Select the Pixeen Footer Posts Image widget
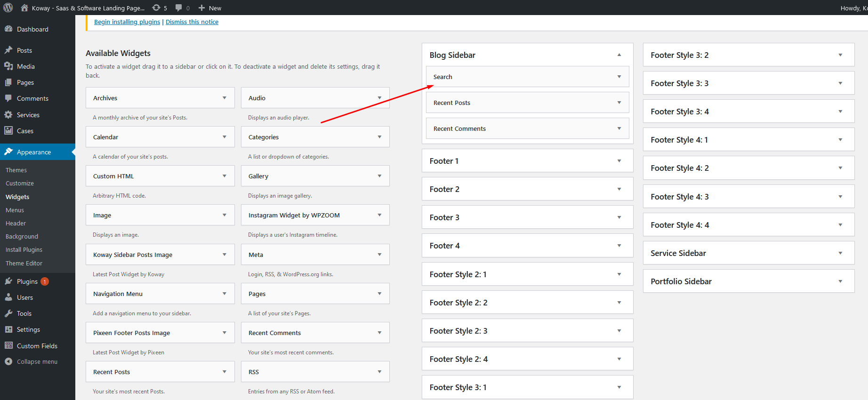 (160, 333)
